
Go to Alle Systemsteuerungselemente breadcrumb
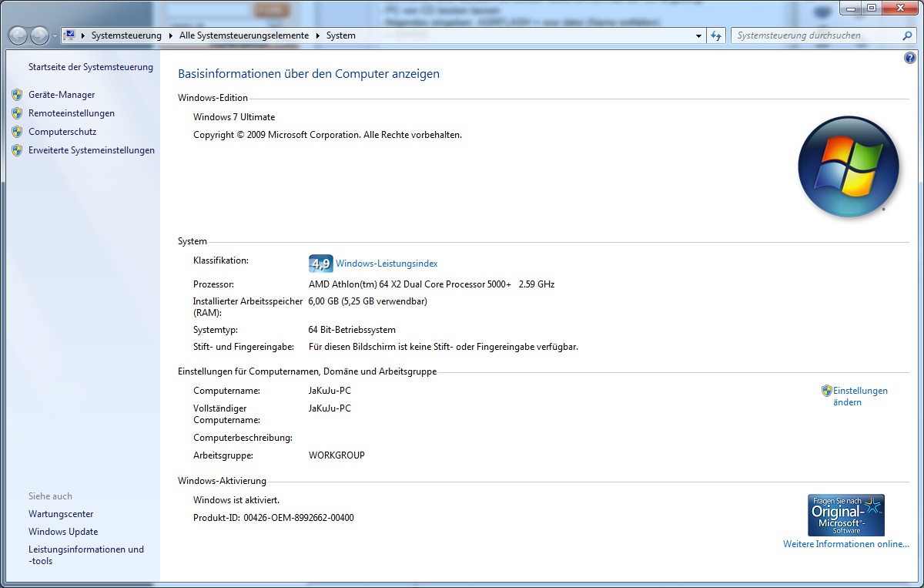pyautogui.click(x=244, y=35)
